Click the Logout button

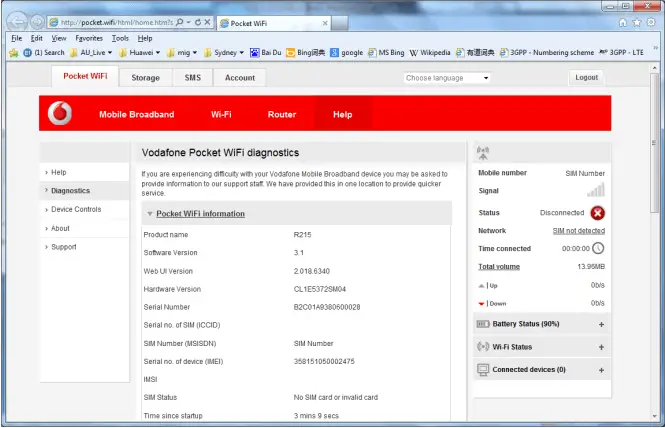click(586, 78)
